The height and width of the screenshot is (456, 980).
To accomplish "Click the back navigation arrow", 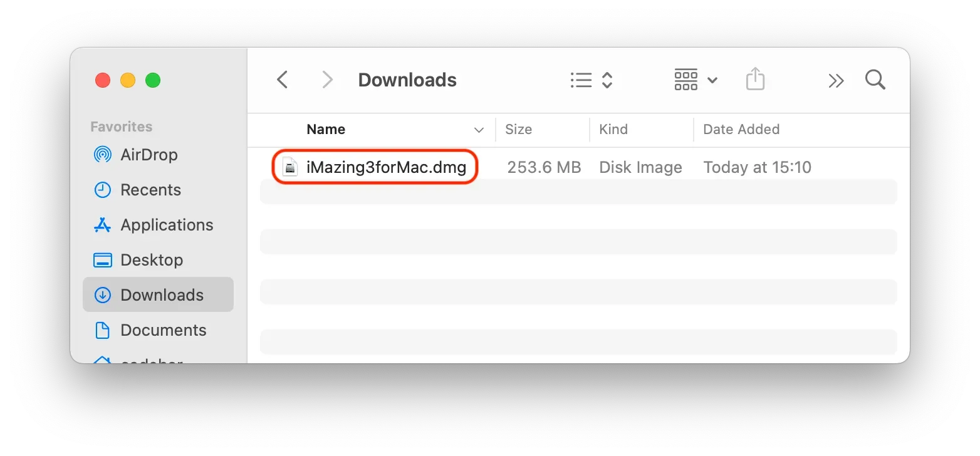I will click(282, 80).
